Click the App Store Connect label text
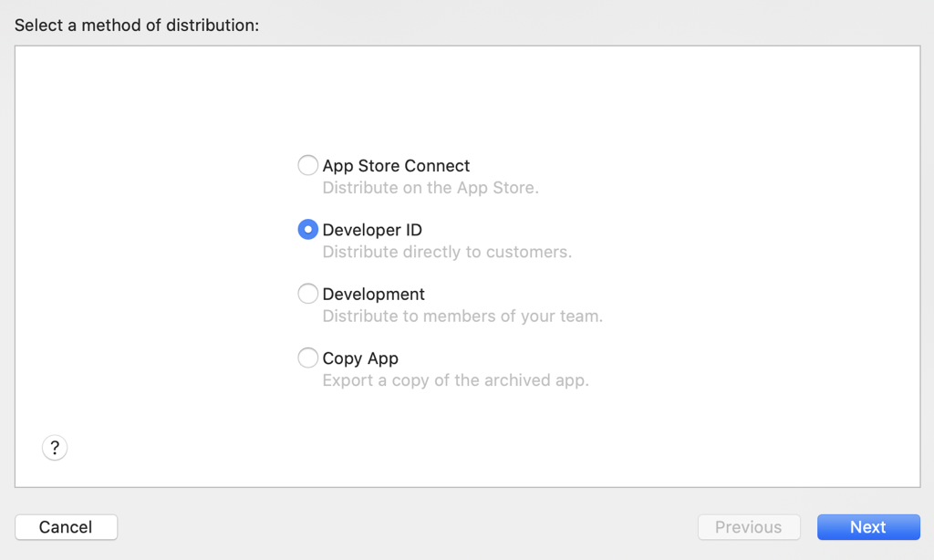Screen dimensions: 934x560 tap(396, 165)
